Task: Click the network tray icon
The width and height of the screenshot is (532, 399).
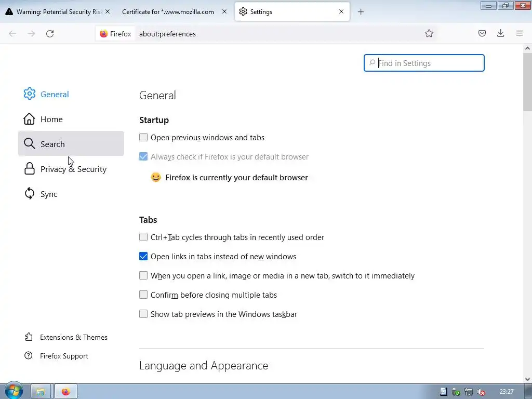Action: 469,392
